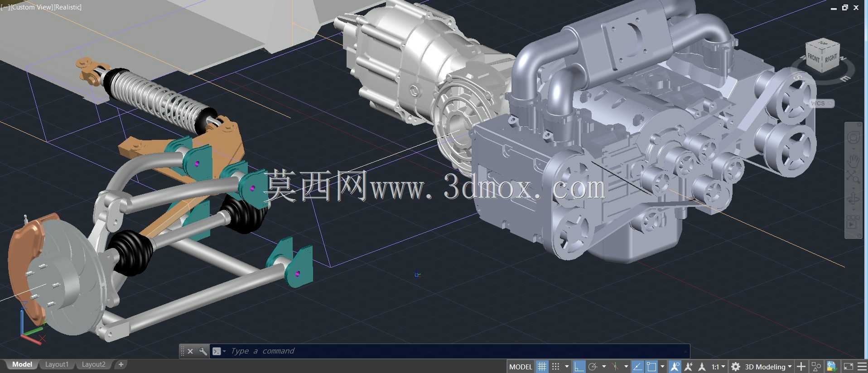This screenshot has height=373, width=868.
Task: Click the S compass direction on ViewCube ring
Action: tap(797, 78)
